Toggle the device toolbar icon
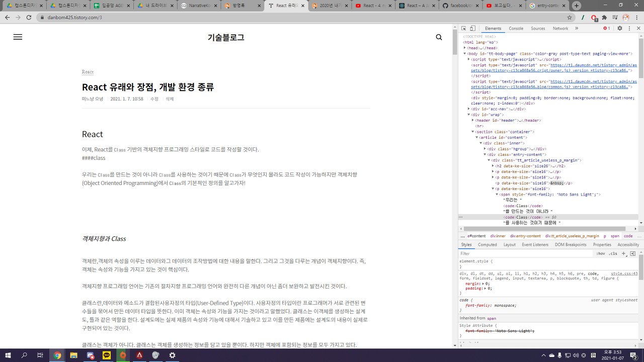 coord(472,29)
